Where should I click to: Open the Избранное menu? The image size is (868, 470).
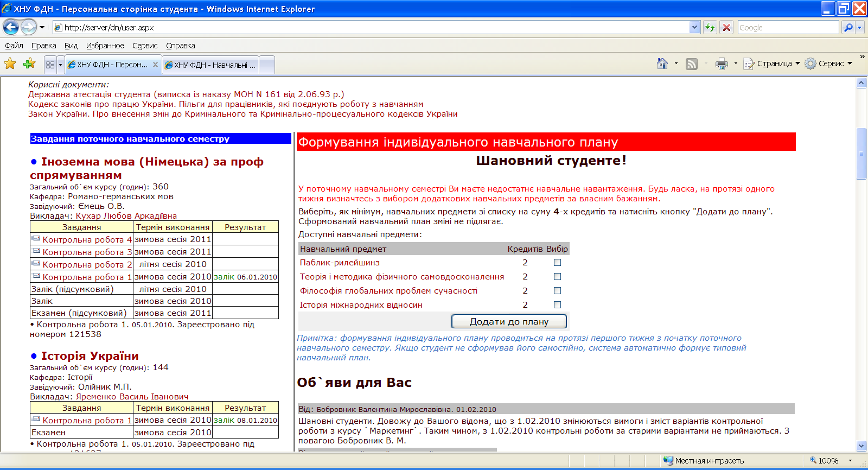pyautogui.click(x=105, y=46)
